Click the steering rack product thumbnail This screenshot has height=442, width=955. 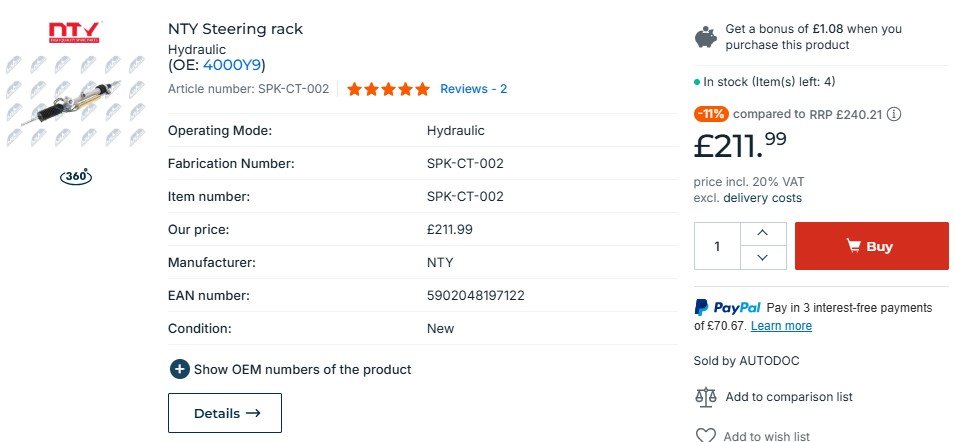pos(76,100)
